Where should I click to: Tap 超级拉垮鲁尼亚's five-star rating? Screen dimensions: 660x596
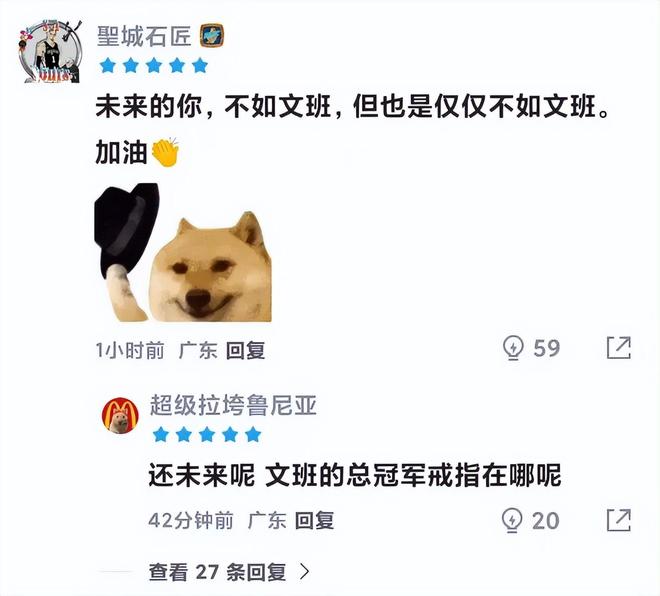[x=207, y=434]
